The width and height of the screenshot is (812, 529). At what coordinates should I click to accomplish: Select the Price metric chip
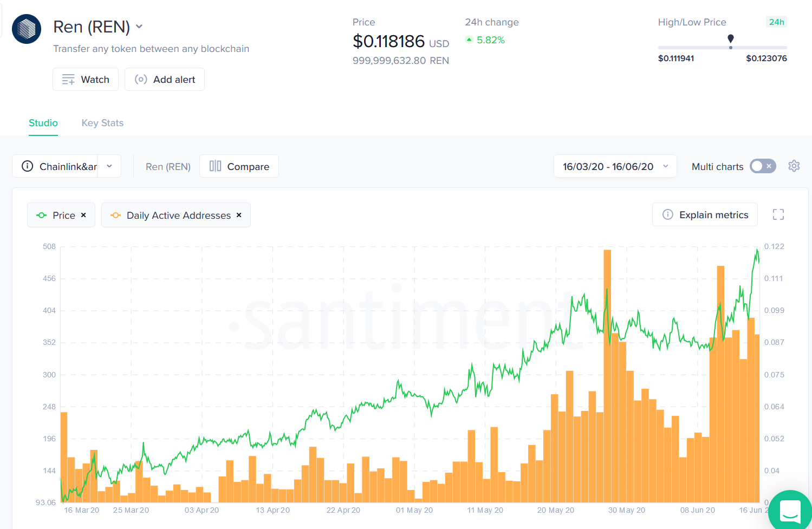point(61,215)
